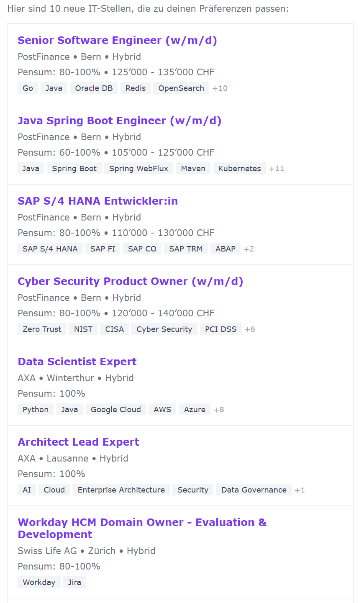Open the Senior Software Engineer job listing

(117, 40)
